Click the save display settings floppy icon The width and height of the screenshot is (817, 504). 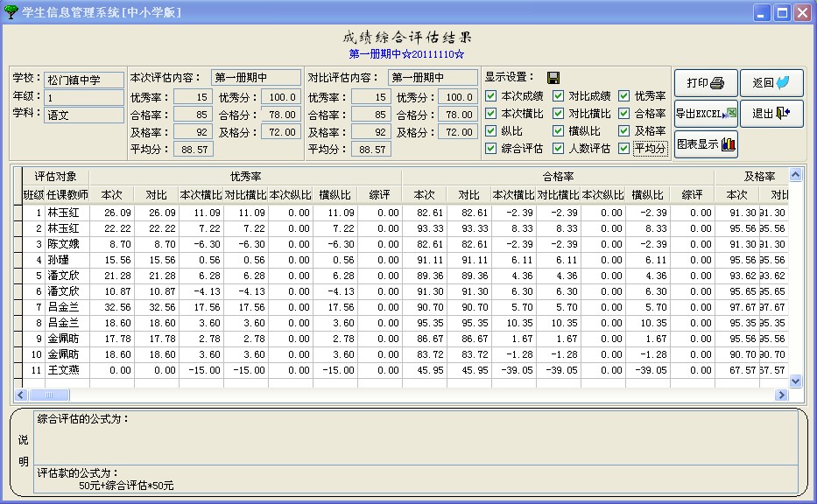pos(553,78)
